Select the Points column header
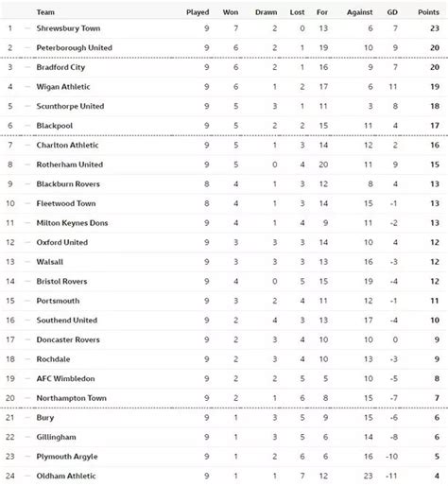This screenshot has width=448, height=486. [428, 12]
